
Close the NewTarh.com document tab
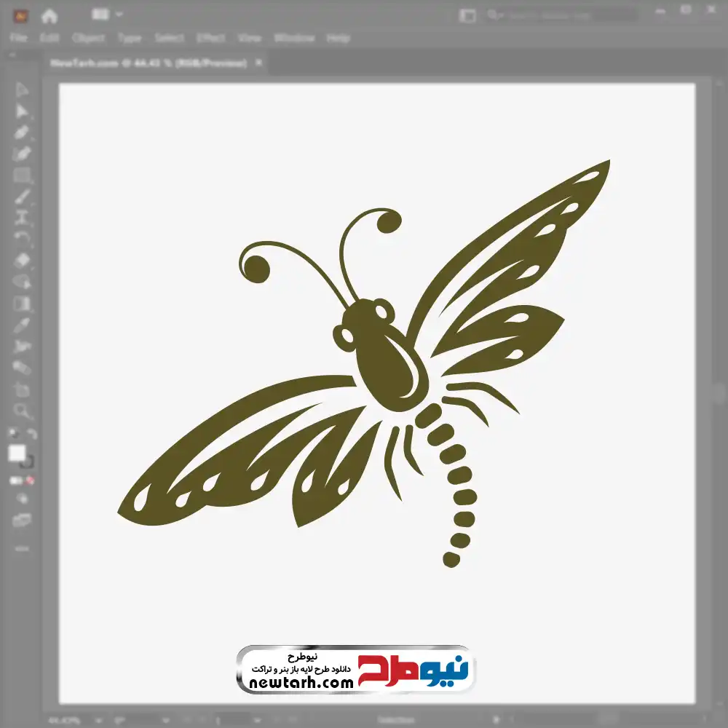(258, 63)
